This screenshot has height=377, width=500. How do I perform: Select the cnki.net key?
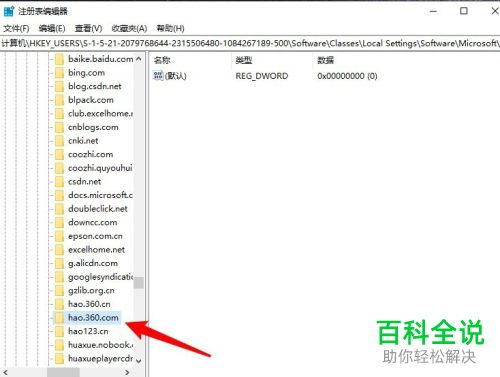(x=83, y=141)
